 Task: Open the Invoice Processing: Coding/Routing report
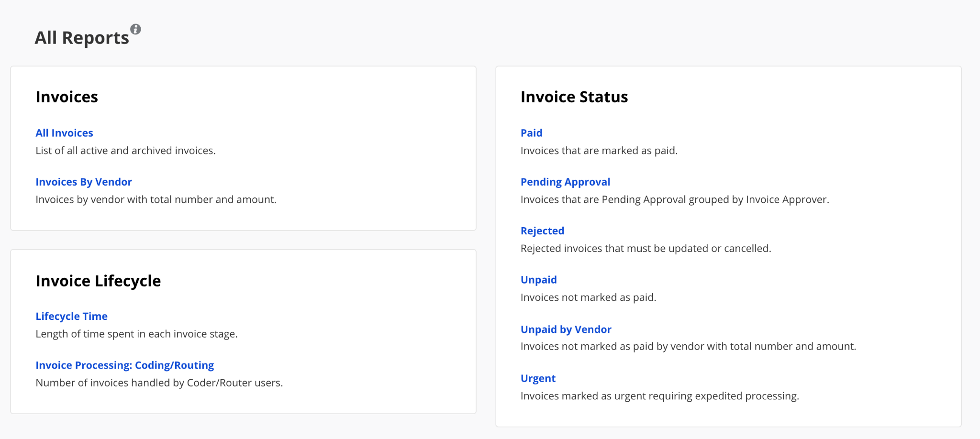coord(124,365)
